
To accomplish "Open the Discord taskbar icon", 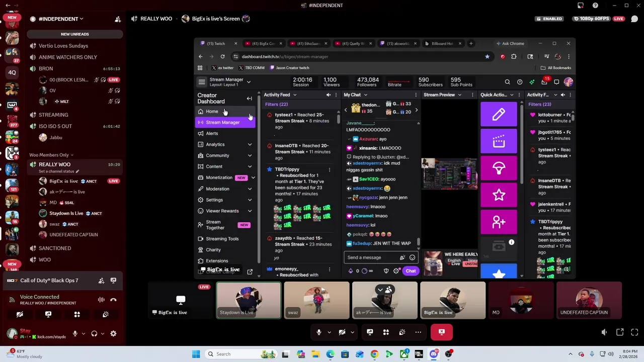I will click(434, 354).
